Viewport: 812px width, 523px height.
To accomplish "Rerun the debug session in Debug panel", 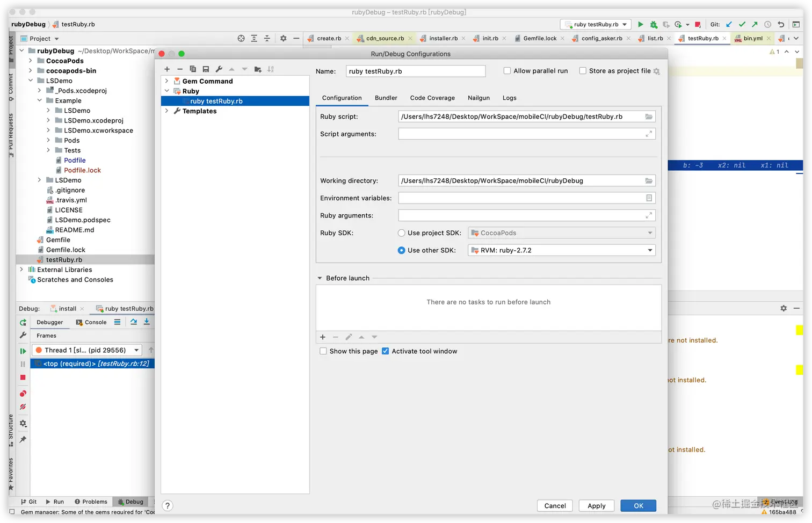I will click(x=23, y=323).
